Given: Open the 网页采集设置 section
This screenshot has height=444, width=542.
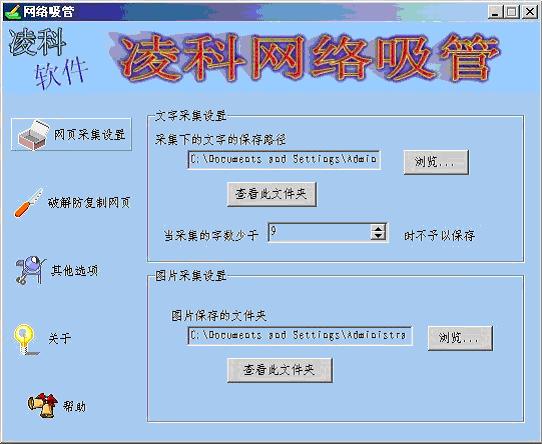Looking at the screenshot, I should coord(71,135).
